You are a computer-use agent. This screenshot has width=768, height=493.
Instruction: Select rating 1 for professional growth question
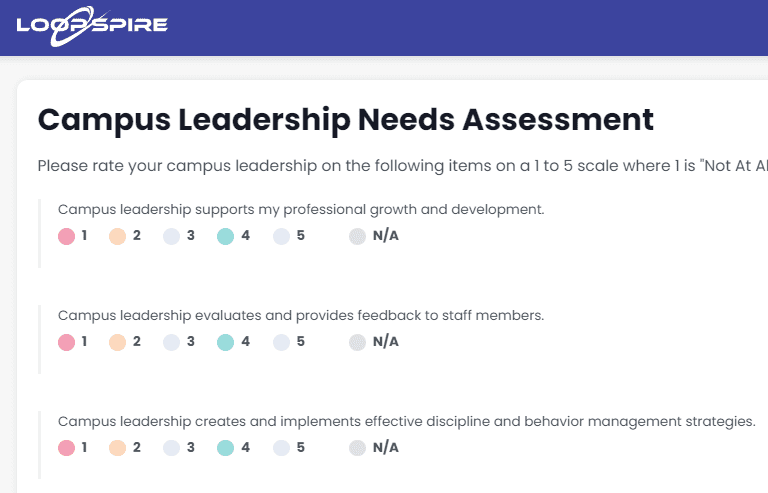67,236
